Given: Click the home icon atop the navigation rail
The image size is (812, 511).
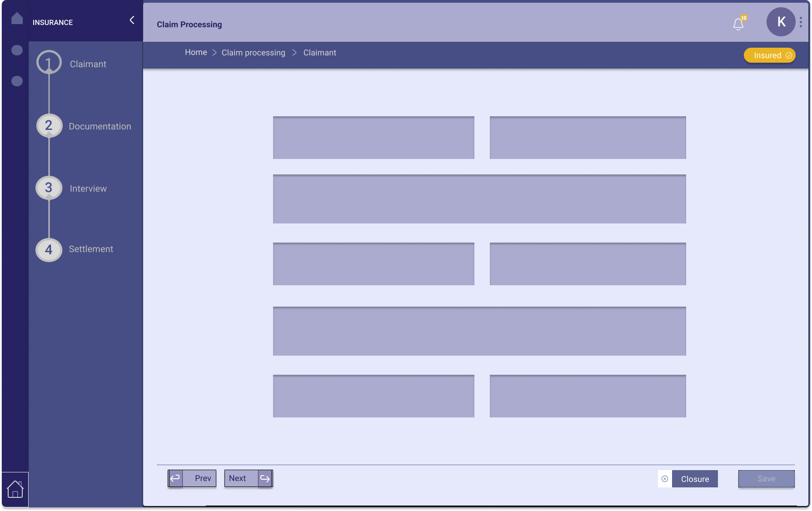Looking at the screenshot, I should tap(16, 18).
